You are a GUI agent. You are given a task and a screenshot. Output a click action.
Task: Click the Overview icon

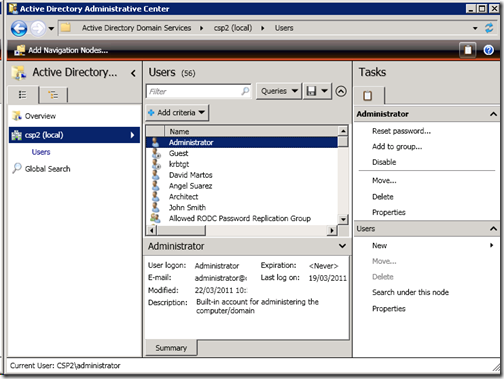coord(17,116)
